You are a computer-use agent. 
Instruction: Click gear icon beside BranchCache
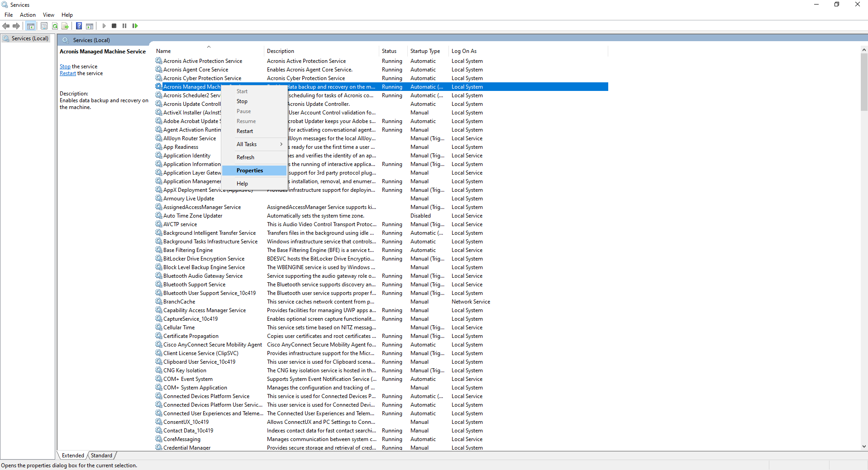[158, 301]
